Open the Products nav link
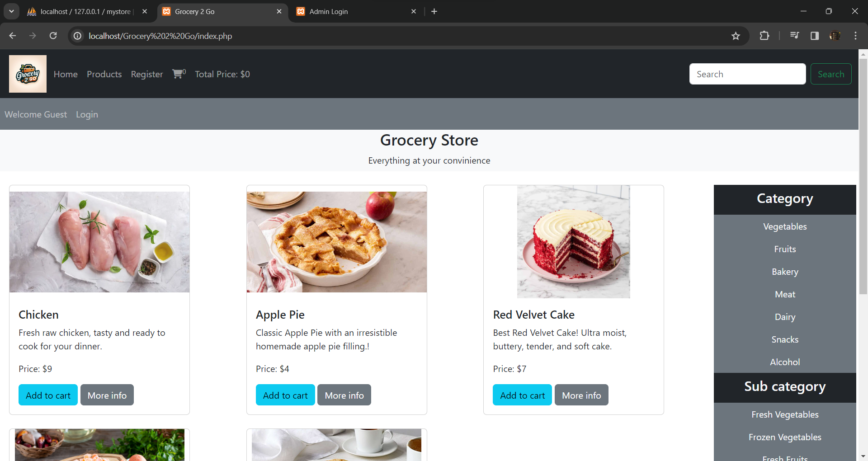The width and height of the screenshot is (868, 461). click(104, 74)
